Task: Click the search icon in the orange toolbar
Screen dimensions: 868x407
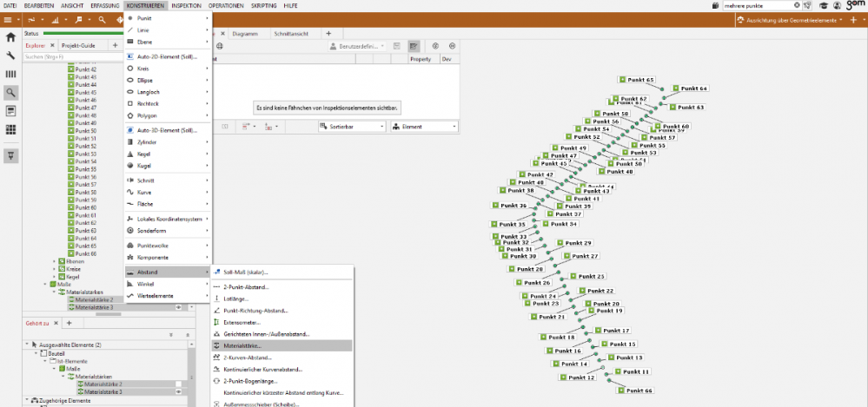Action: [101, 19]
